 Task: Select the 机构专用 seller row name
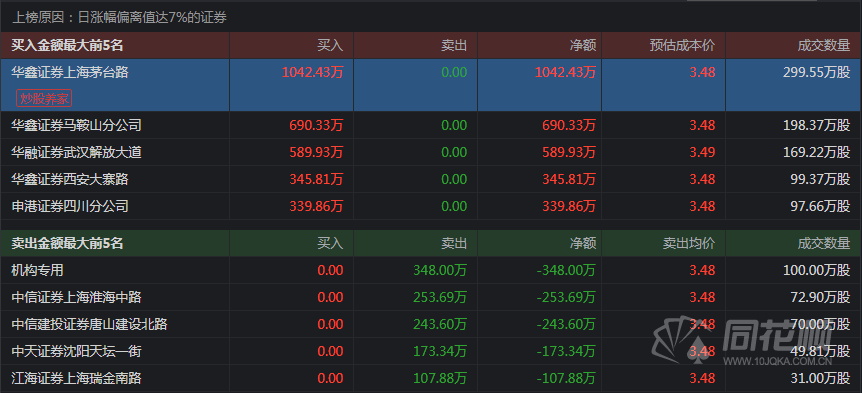pyautogui.click(x=37, y=270)
